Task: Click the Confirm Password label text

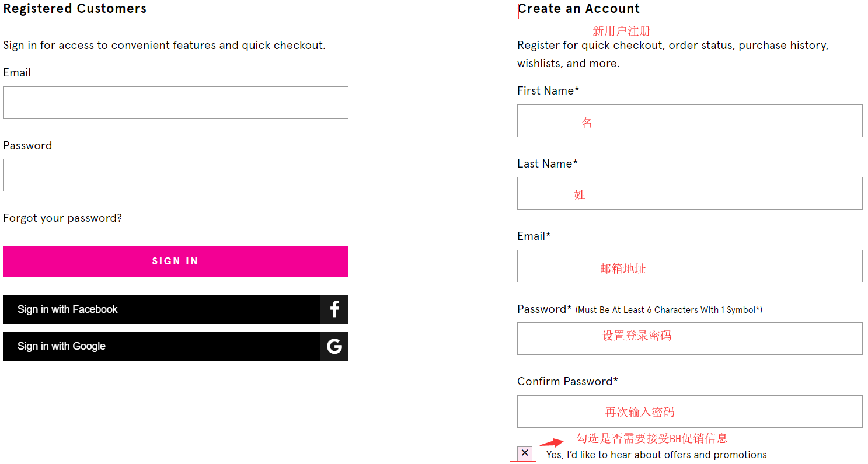Action: [x=567, y=382]
